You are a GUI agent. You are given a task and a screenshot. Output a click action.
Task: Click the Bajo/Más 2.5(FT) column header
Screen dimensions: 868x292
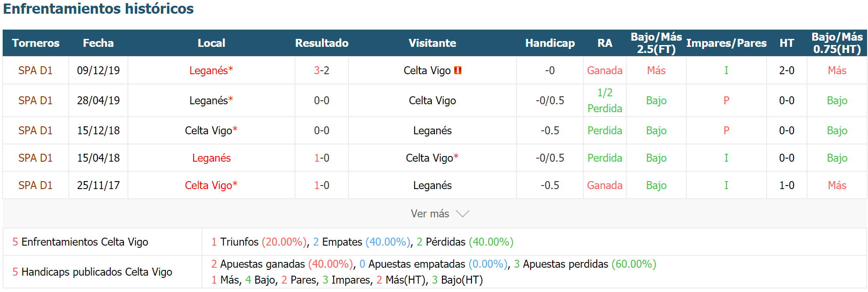(656, 43)
